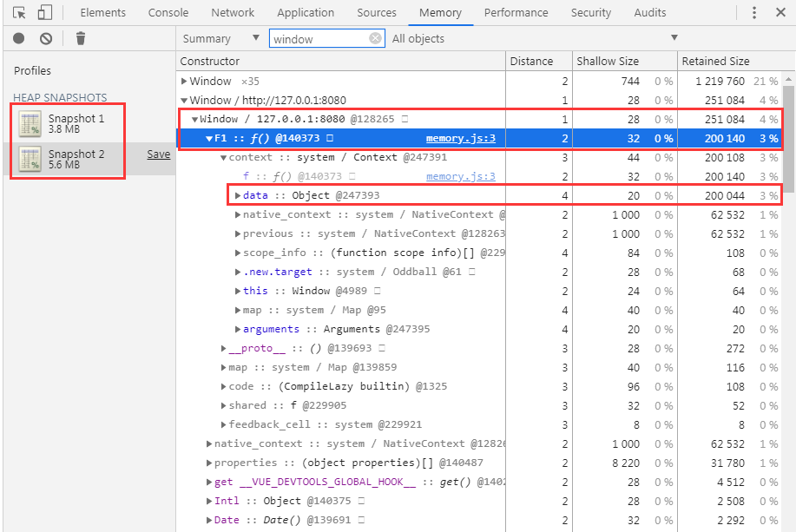Sort by Distance column header
The width and height of the screenshot is (796, 532).
(539, 61)
